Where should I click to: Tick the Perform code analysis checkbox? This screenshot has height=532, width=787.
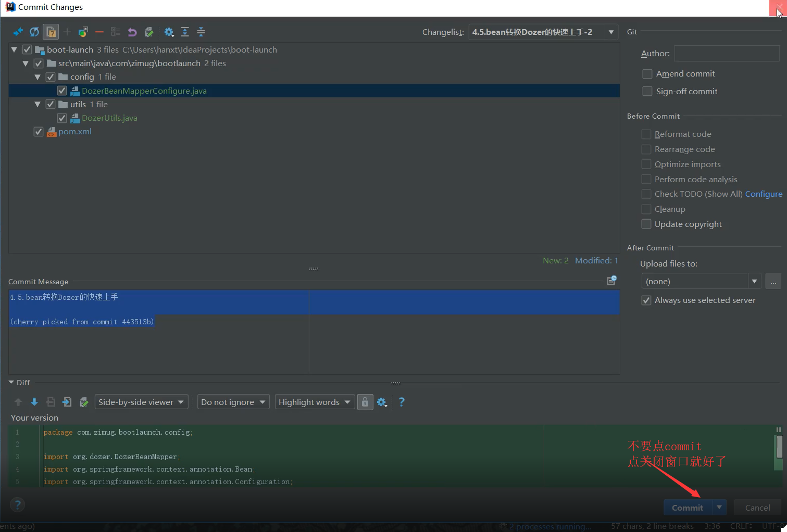(x=646, y=180)
